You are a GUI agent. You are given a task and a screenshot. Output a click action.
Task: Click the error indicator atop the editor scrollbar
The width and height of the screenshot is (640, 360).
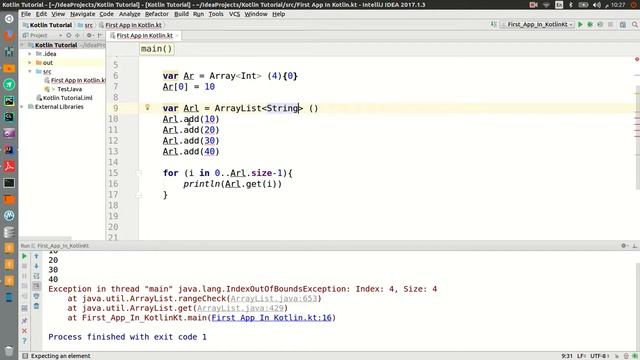click(x=637, y=60)
